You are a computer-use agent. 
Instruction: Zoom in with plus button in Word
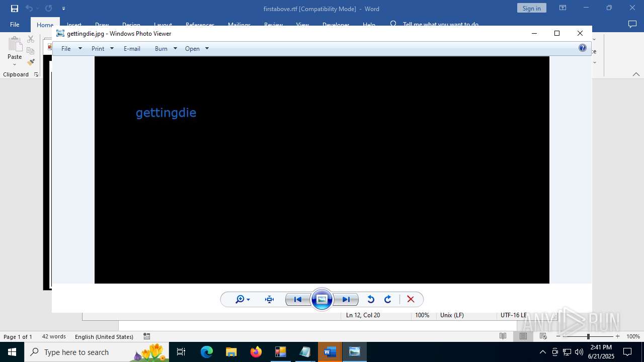pos(618,336)
